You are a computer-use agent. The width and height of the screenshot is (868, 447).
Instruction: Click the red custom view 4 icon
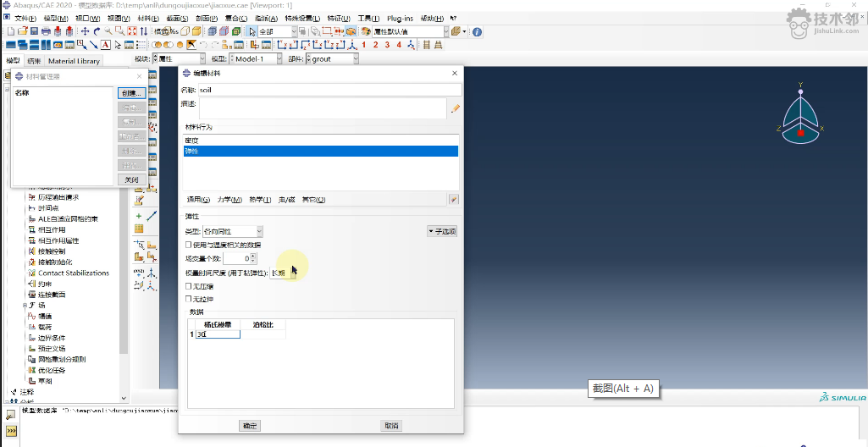pyautogui.click(x=399, y=45)
